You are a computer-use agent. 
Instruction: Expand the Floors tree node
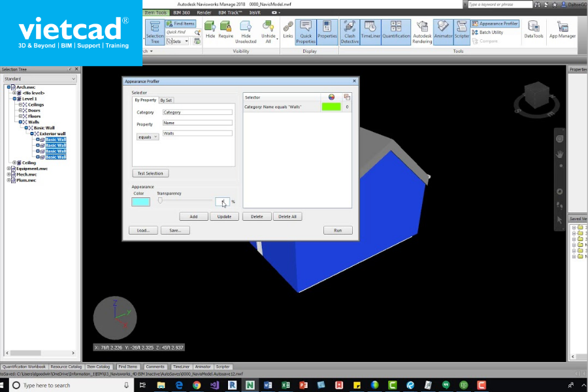pos(20,116)
